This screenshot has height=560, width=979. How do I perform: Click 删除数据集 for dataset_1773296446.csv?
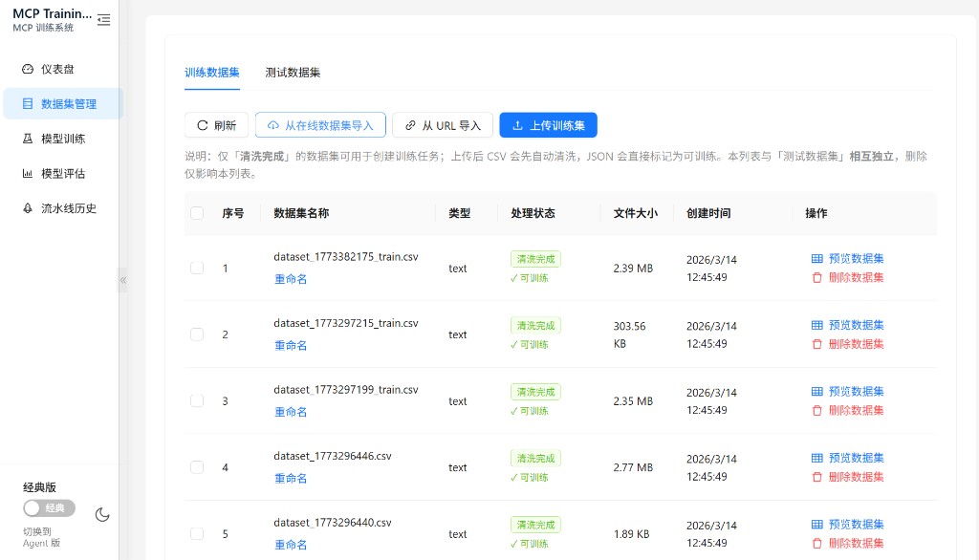(847, 477)
